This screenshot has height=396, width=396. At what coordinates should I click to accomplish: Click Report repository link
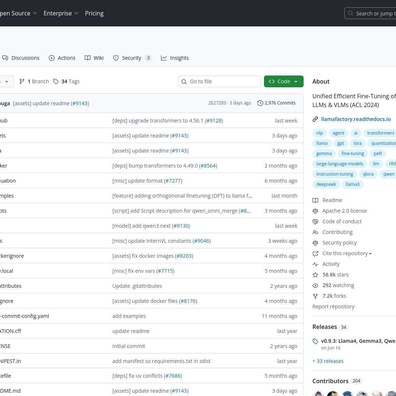(333, 307)
